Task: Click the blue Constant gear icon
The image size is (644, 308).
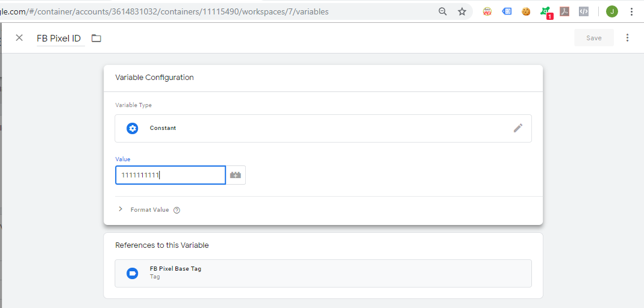Action: [x=133, y=128]
